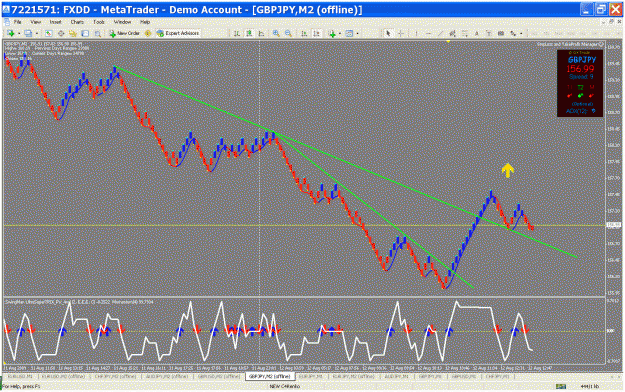Click the 444/1 kb traffic readout

590,386
